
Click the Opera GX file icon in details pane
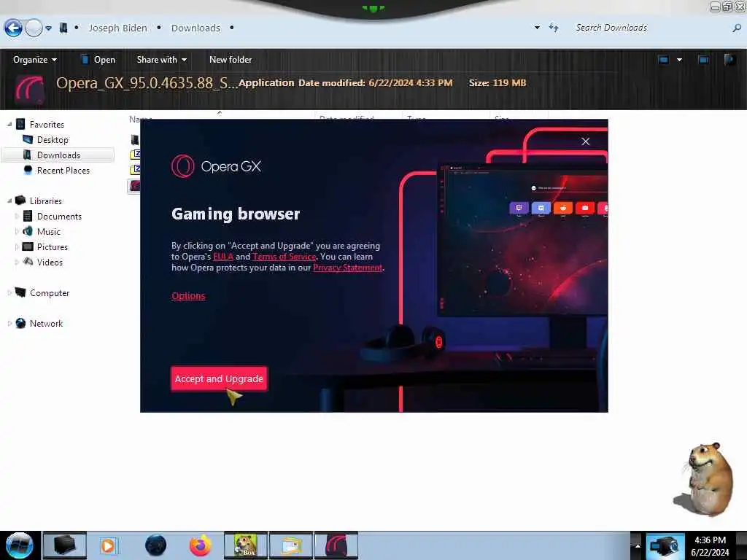(29, 89)
